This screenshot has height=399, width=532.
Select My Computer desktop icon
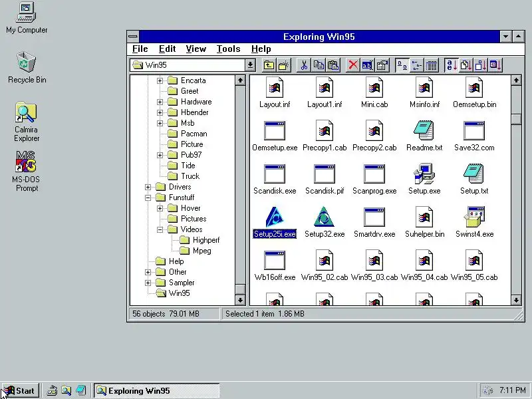pos(27,18)
